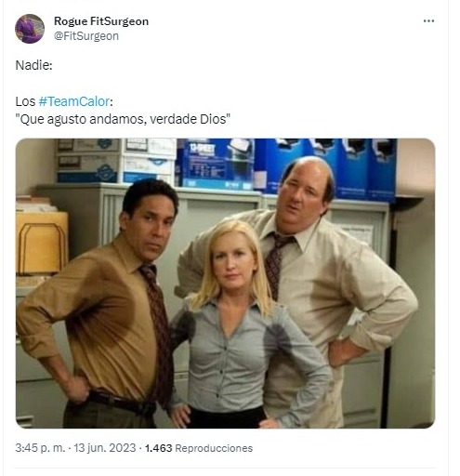Image resolution: width=460 pixels, height=476 pixels.
Task: Click the "Nadie:" text line
Action: pyautogui.click(x=33, y=65)
